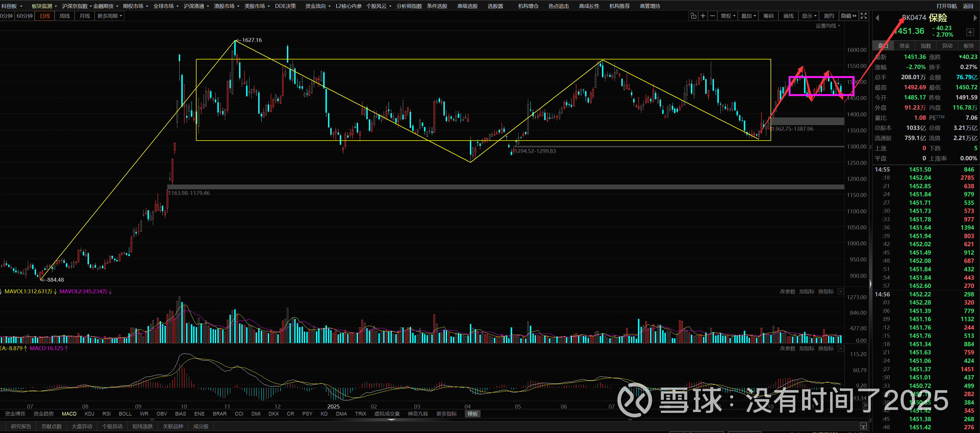Expand 更多周期 period dropdown
This screenshot has width=980, height=433.
point(110,16)
